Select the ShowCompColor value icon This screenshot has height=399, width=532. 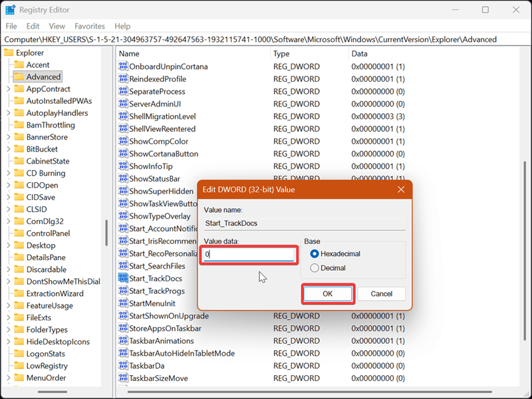coord(123,141)
